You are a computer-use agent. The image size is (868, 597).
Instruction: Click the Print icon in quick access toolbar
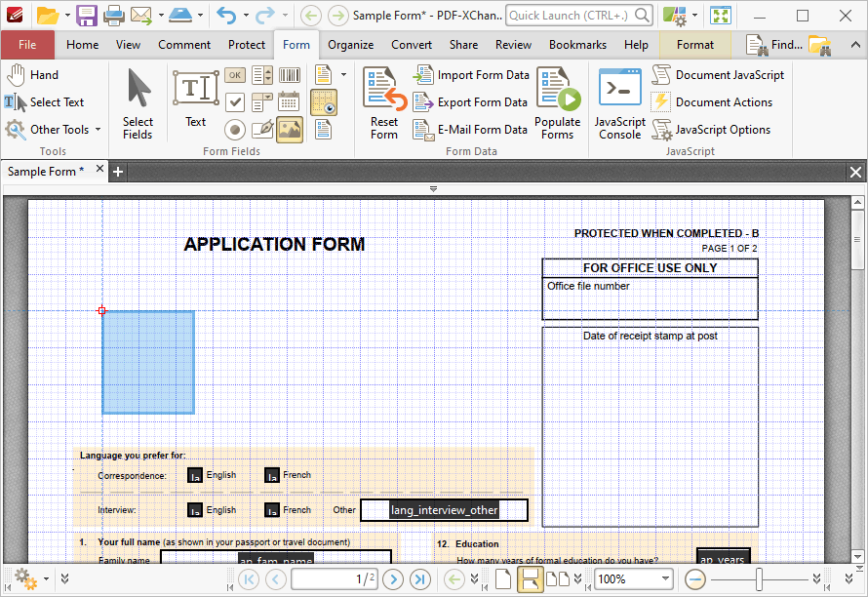(x=113, y=16)
